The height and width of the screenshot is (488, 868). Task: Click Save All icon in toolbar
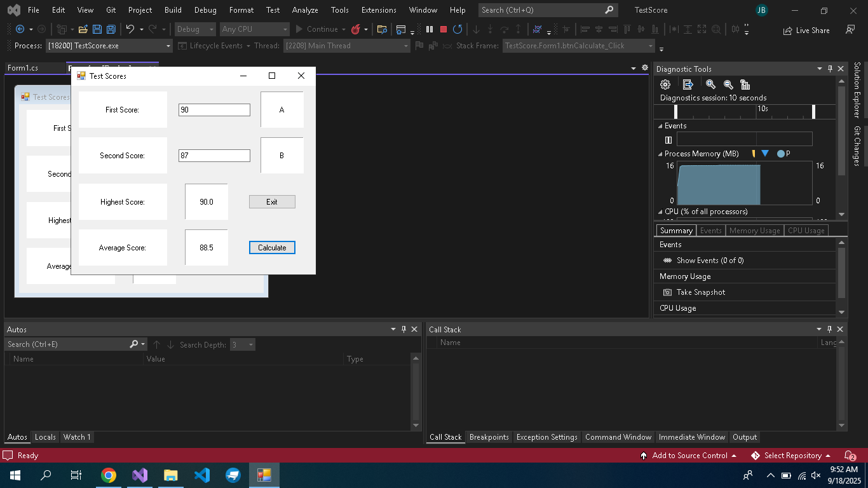point(111,29)
